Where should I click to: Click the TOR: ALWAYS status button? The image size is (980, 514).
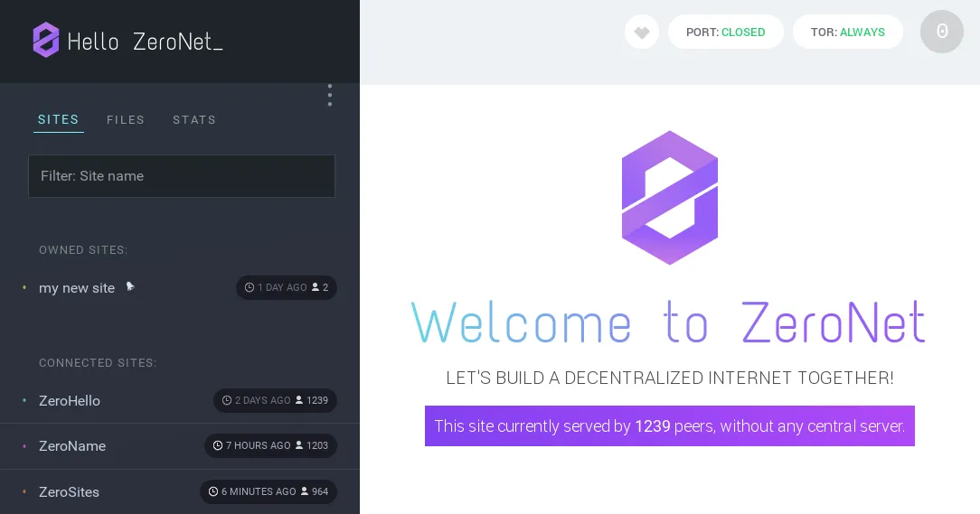(x=847, y=32)
